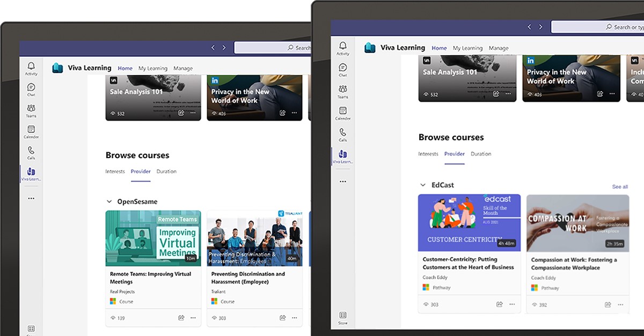Open Calendar in the front window sidebar

[x=343, y=113]
